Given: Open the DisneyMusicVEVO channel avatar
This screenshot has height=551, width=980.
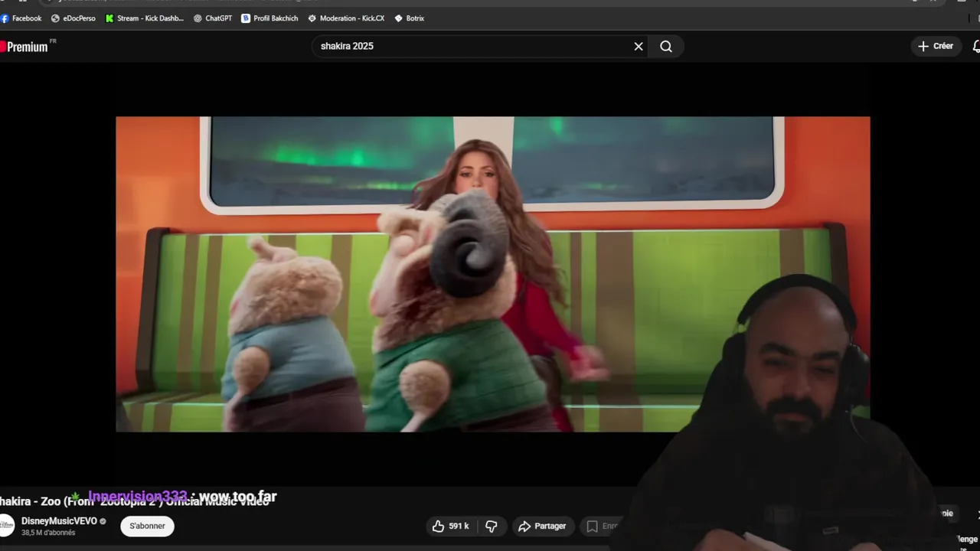Looking at the screenshot, I should tap(7, 526).
